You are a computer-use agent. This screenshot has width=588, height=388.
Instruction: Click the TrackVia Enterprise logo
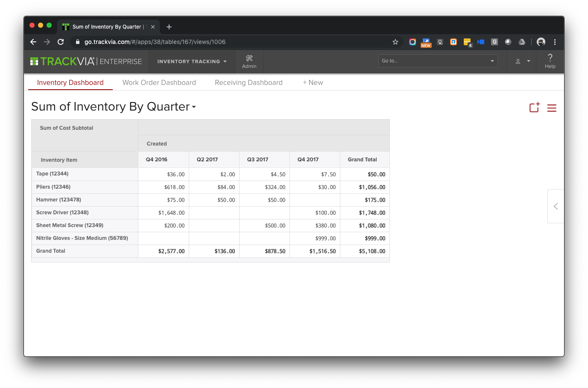coord(86,61)
